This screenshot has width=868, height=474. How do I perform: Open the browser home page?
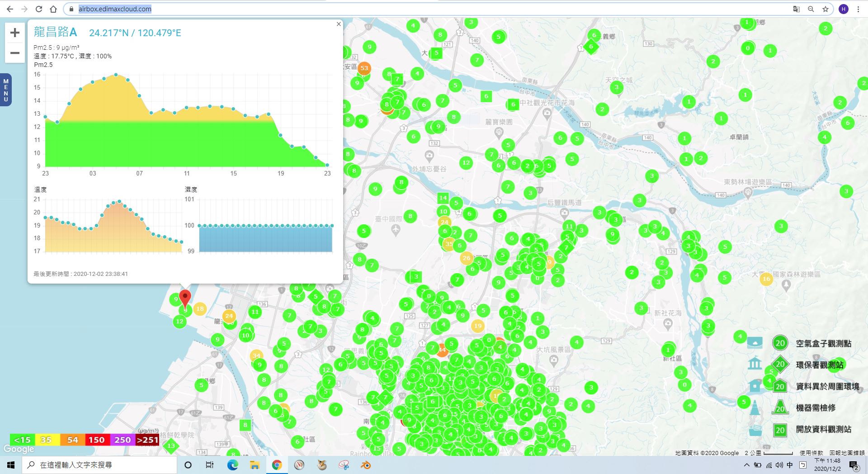click(53, 9)
